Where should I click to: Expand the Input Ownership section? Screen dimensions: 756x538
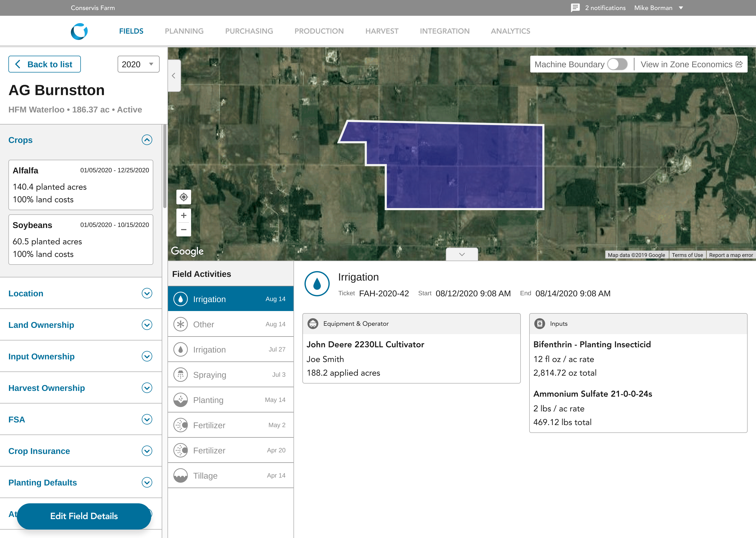point(147,356)
